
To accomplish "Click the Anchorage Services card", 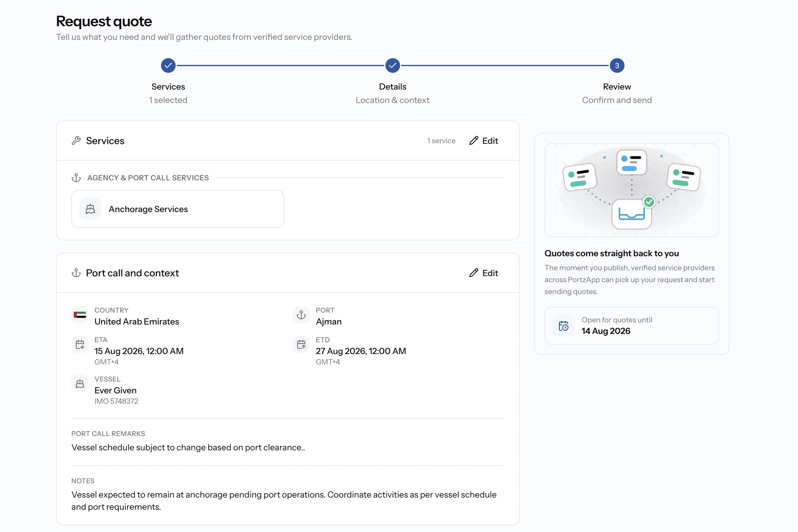I will tap(177, 209).
